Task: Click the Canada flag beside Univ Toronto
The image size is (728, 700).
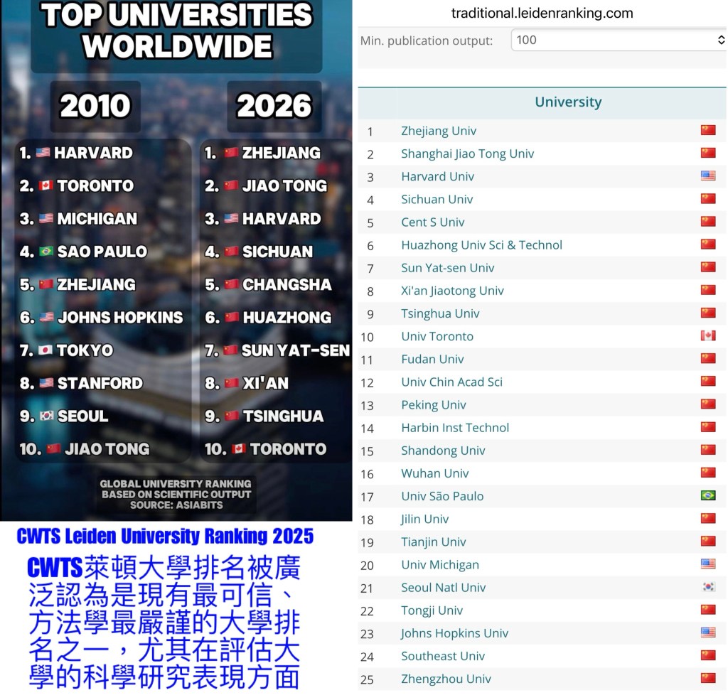Action: tap(707, 336)
